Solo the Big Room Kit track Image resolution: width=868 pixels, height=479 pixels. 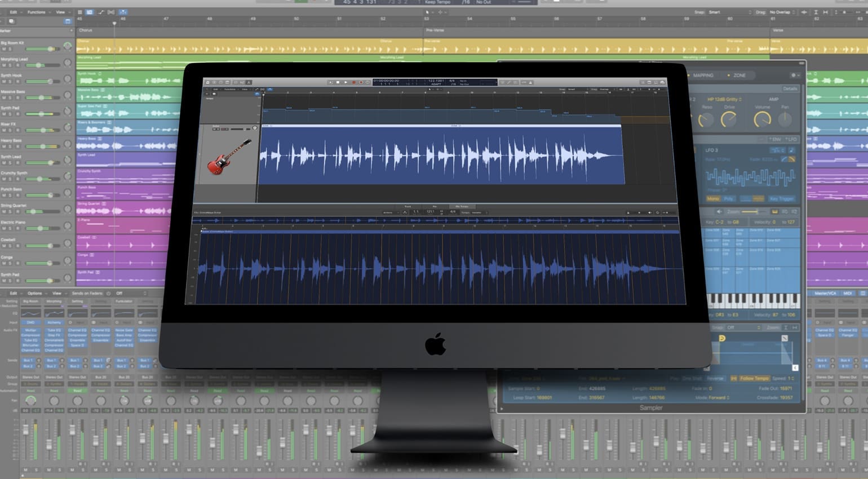[x=10, y=49]
